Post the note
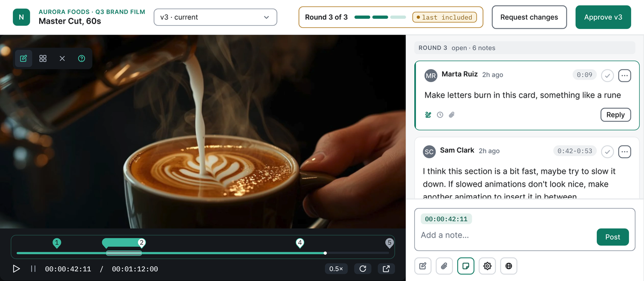Screen dimensions: 644x281 (613, 237)
